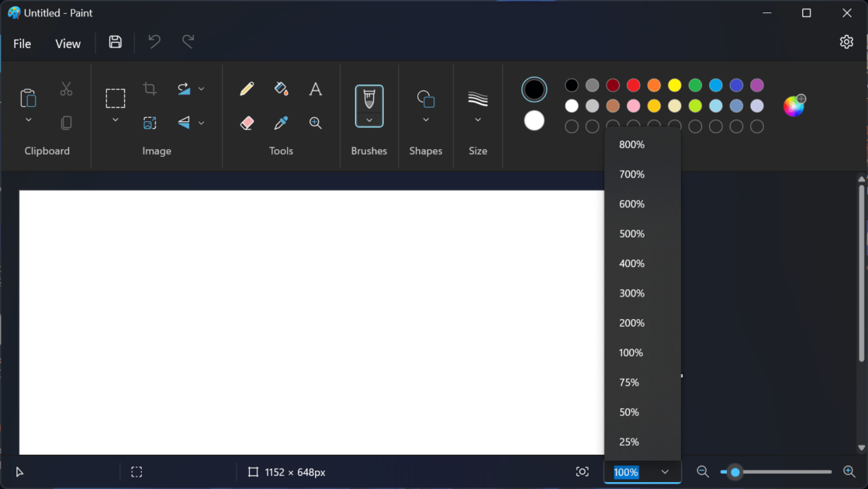Open the Size dropdown
The width and height of the screenshot is (868, 489).
(x=478, y=120)
